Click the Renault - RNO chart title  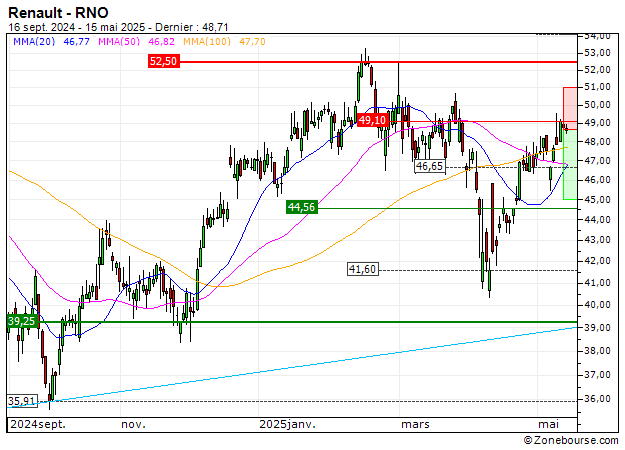[58, 12]
